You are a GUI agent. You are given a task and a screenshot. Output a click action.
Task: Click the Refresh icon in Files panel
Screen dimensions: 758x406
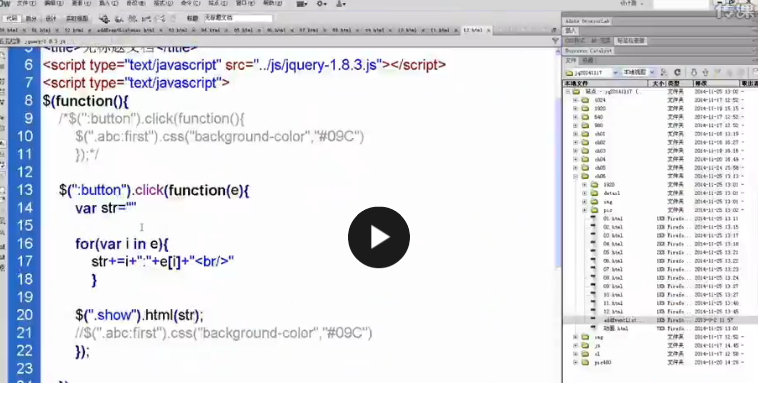[x=677, y=72]
